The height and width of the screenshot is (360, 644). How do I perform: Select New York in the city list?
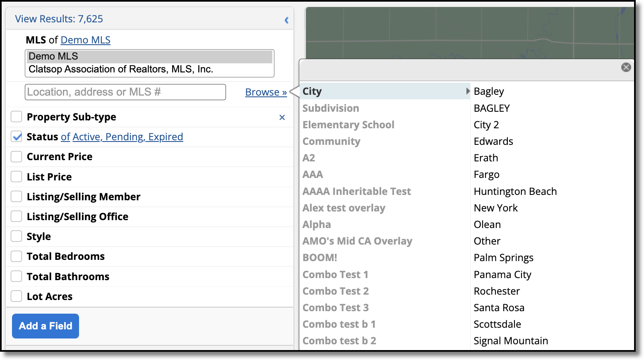496,208
